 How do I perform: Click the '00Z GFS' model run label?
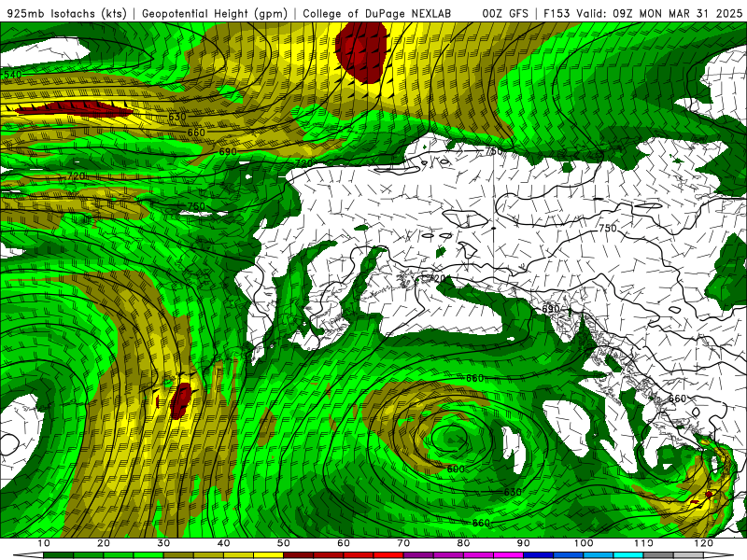pos(505,13)
